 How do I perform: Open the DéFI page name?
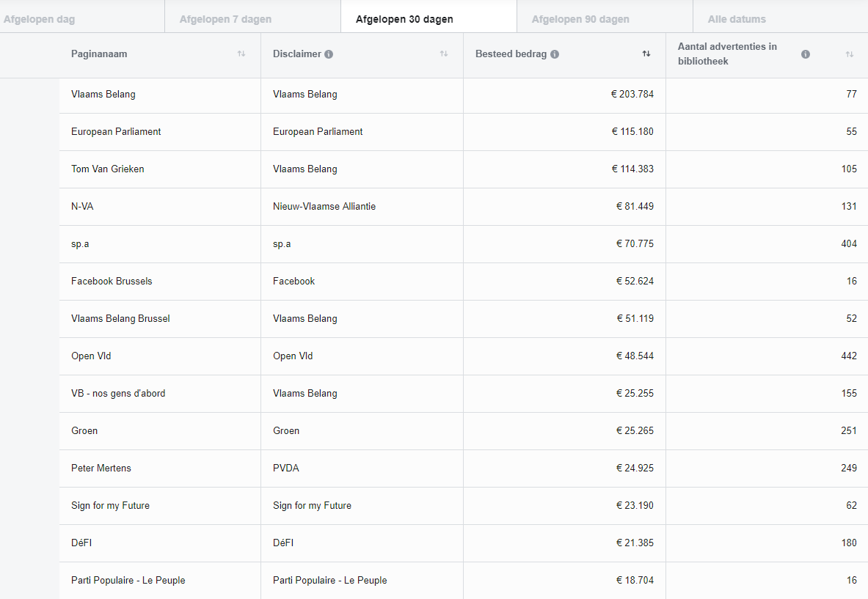pyautogui.click(x=81, y=543)
